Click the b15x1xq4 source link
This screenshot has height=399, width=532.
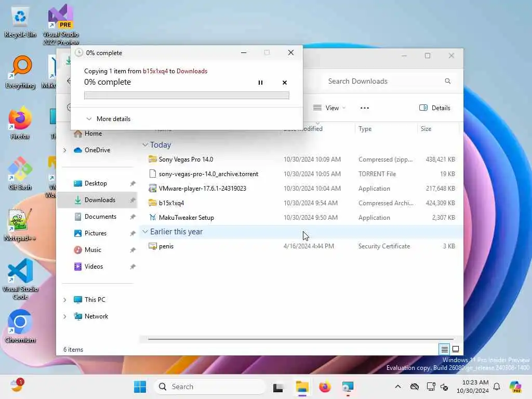point(155,71)
